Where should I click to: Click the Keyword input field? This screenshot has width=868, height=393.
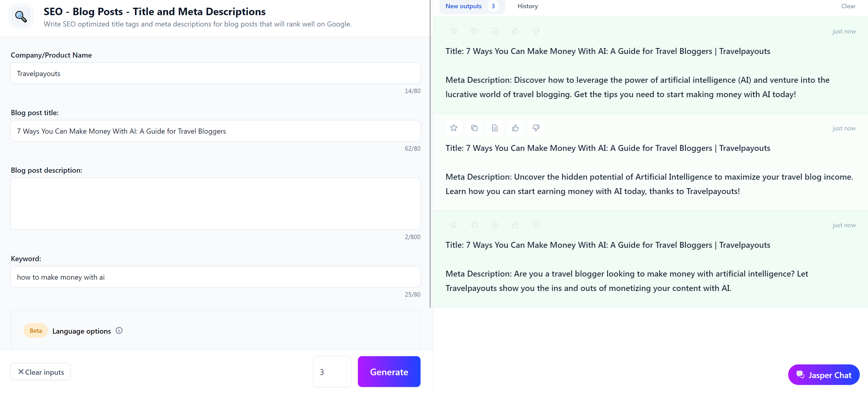click(x=215, y=277)
